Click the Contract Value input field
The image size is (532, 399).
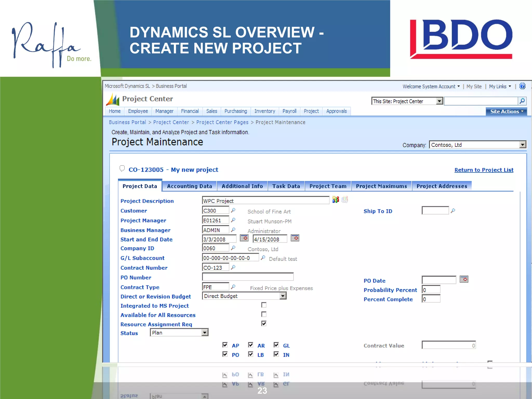[x=449, y=345]
